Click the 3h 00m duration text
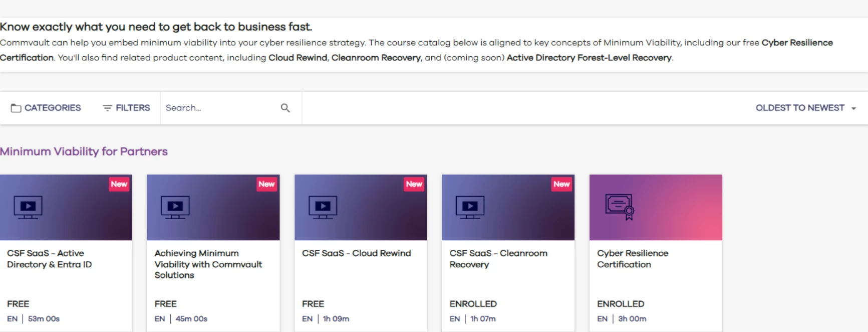The height and width of the screenshot is (332, 868). 632,319
